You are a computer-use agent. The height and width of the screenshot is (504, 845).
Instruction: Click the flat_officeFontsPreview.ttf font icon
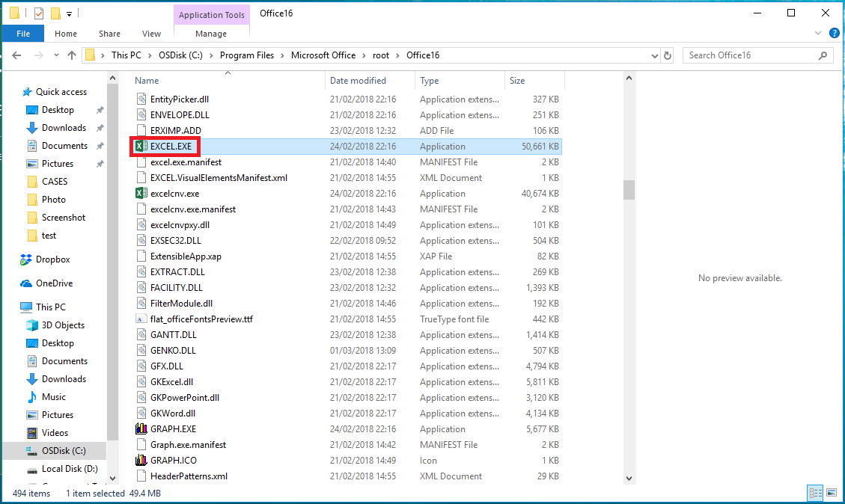point(141,319)
